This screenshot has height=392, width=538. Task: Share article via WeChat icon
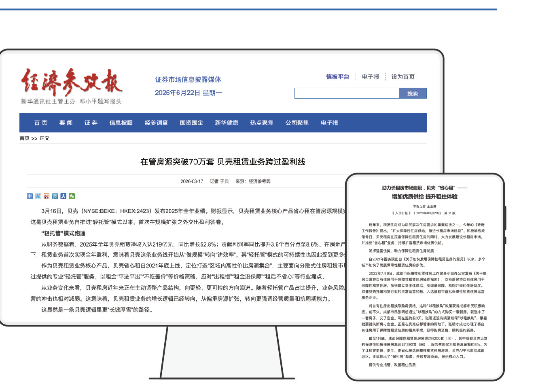click(72, 196)
